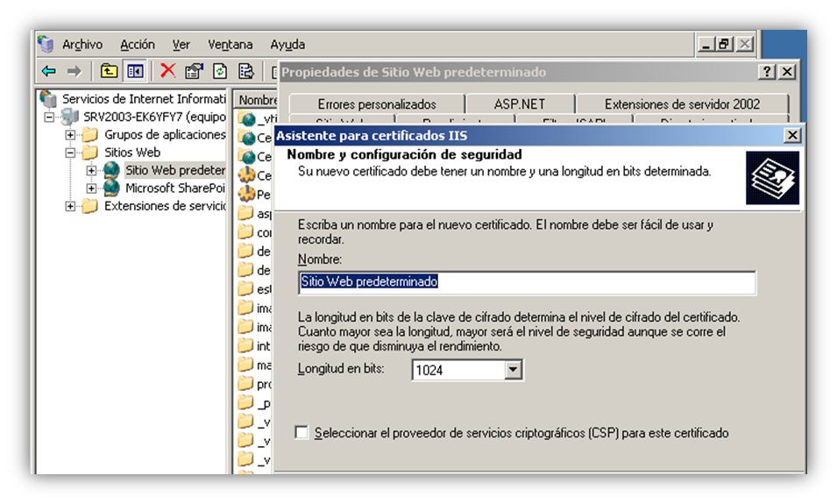This screenshot has width=837, height=504.
Task: Click the gear icon of Pe list item
Action: (x=246, y=193)
